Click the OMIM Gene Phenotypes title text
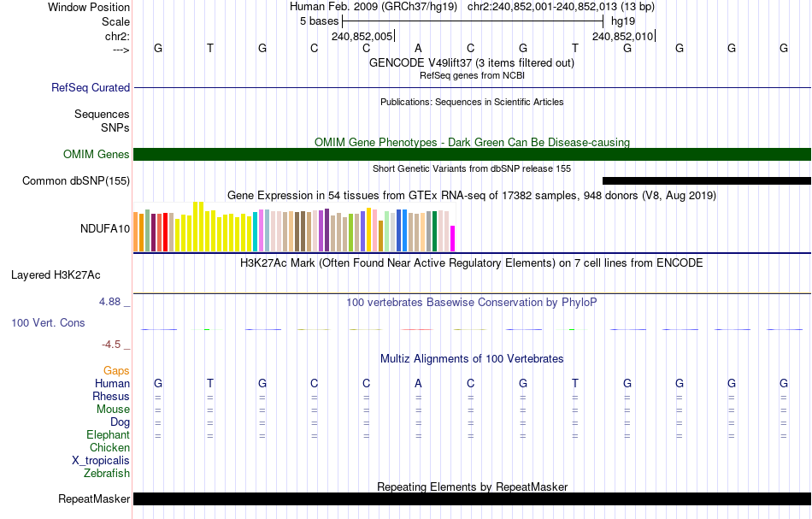The height and width of the screenshot is (519, 812). click(473, 142)
